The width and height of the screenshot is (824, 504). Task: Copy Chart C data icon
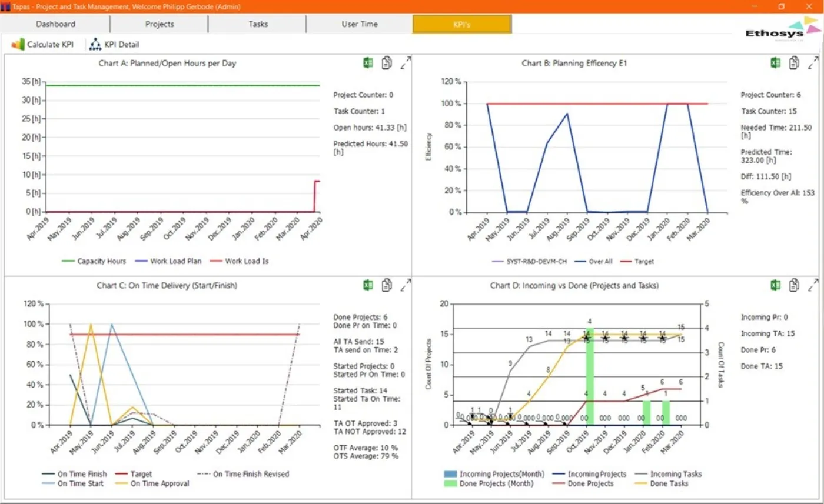(x=387, y=285)
